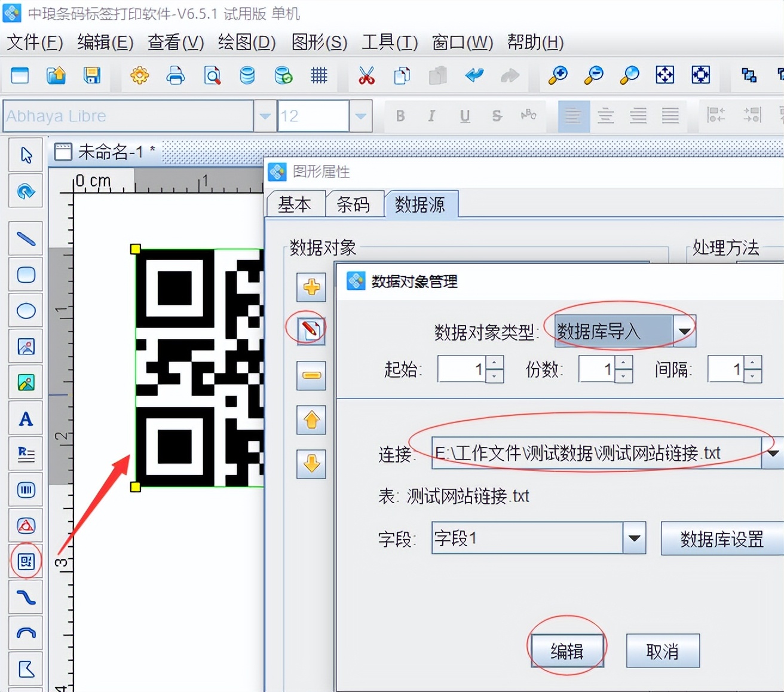Screen dimensions: 784x692
Task: Edit data object with pencil icon
Action: pos(311,330)
